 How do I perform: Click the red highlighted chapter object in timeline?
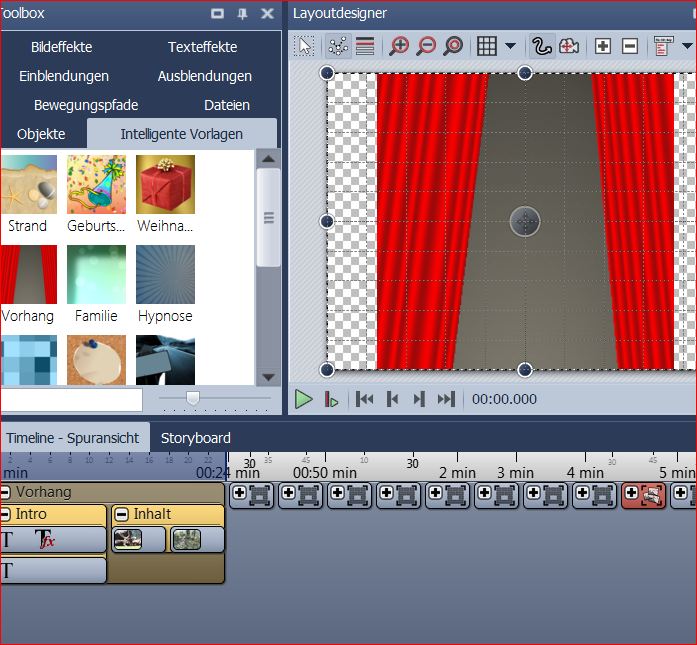tap(644, 494)
